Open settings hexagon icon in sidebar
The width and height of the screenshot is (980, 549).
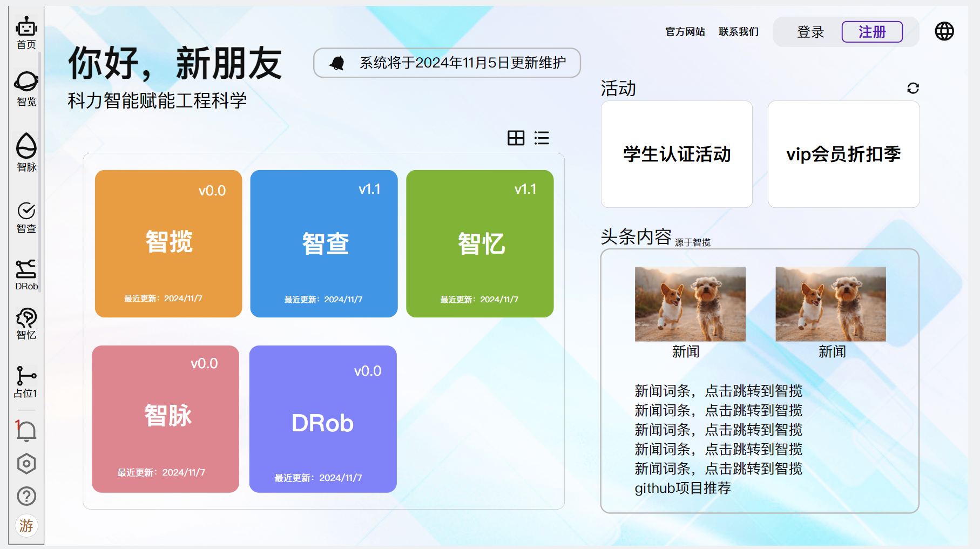click(26, 464)
